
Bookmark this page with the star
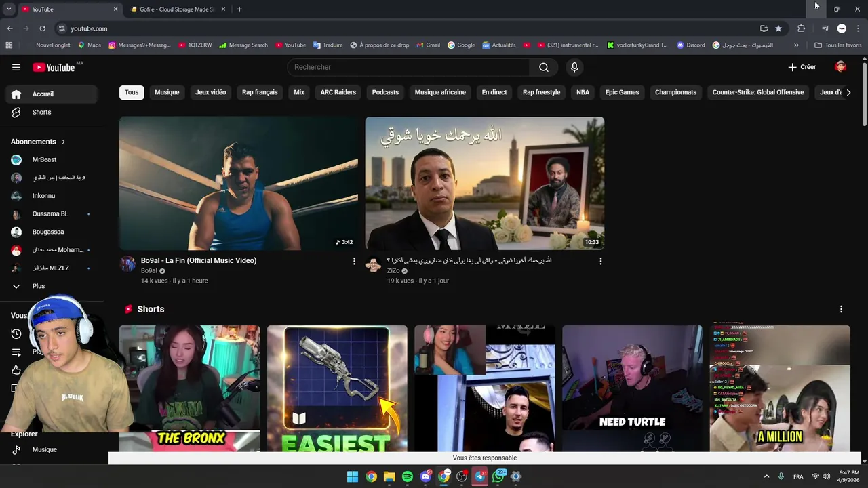click(778, 28)
